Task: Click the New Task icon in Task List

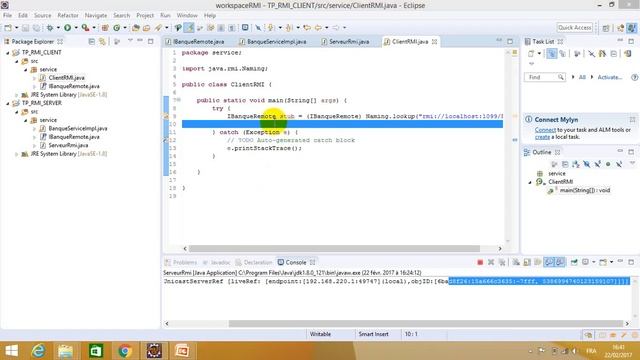Action: (x=531, y=54)
